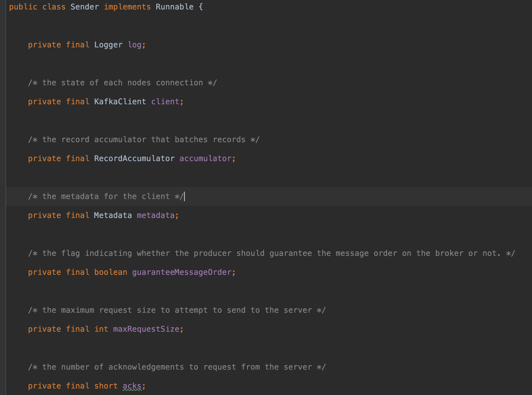The image size is (532, 395).
Task: Click the KafkaClient type reference
Action: click(120, 101)
